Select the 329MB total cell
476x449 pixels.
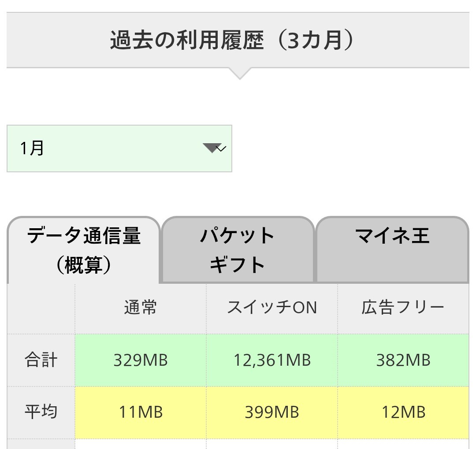coord(141,360)
